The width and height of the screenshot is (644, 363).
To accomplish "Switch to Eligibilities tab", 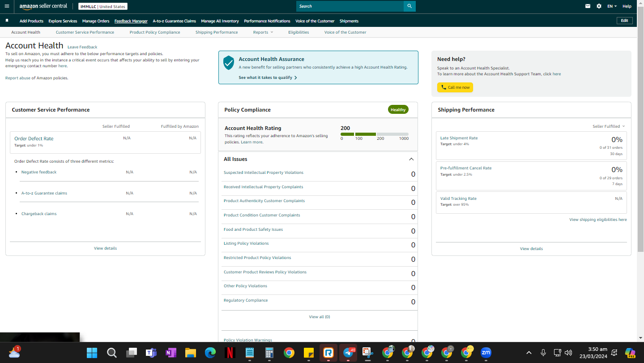I will [299, 32].
